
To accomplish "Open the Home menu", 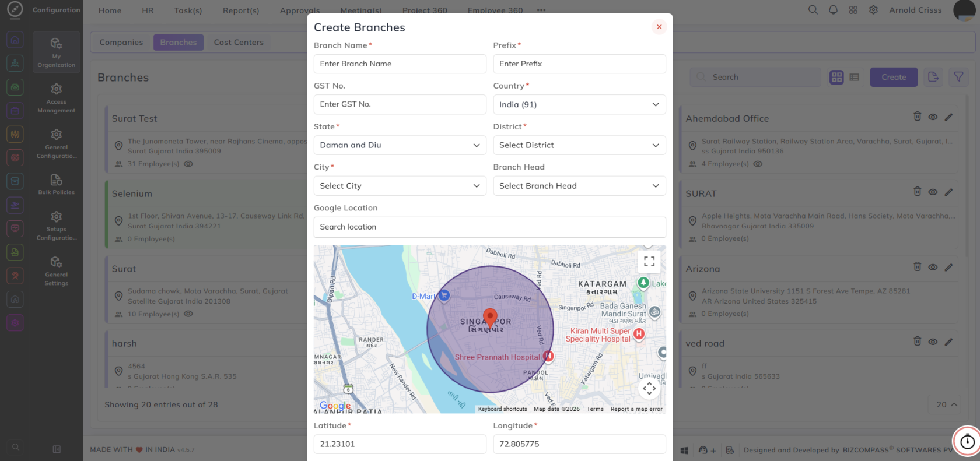I will click(x=110, y=10).
